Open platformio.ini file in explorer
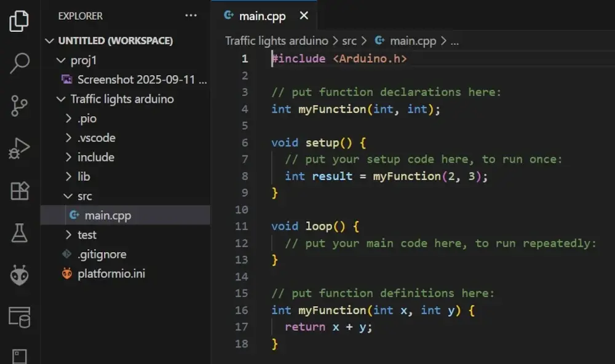This screenshot has width=615, height=364. (x=111, y=274)
